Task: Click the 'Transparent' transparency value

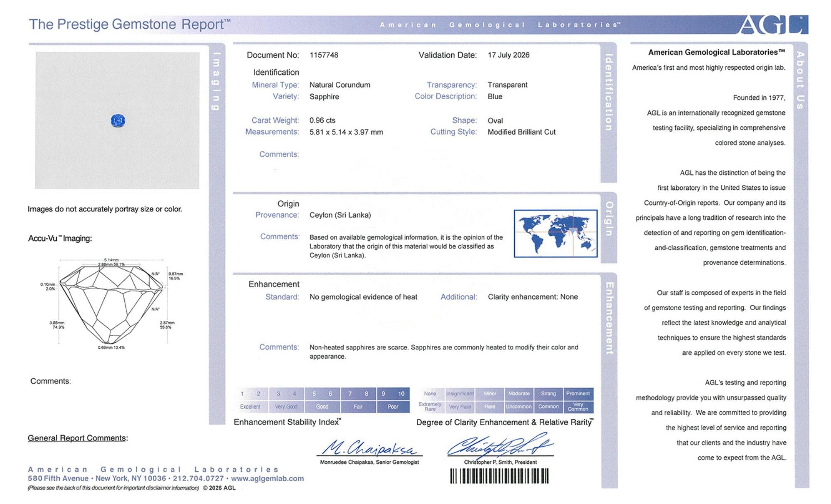Action: 507,85
